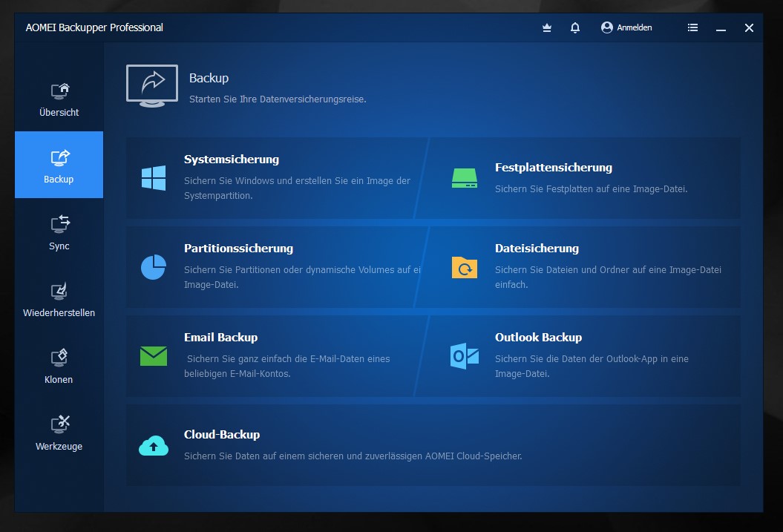
Task: Click description 'Sichern Sie Dateien und Ordner...'
Action: [609, 277]
